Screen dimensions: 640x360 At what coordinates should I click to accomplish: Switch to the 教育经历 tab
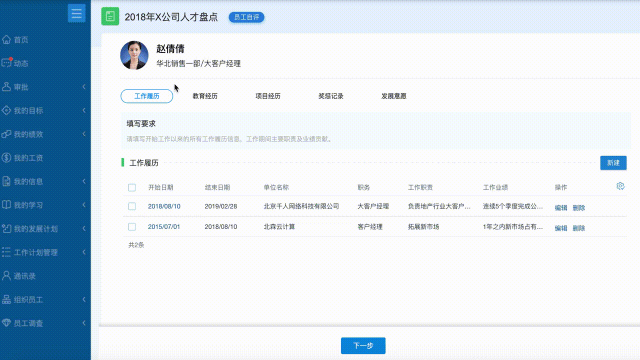205,96
